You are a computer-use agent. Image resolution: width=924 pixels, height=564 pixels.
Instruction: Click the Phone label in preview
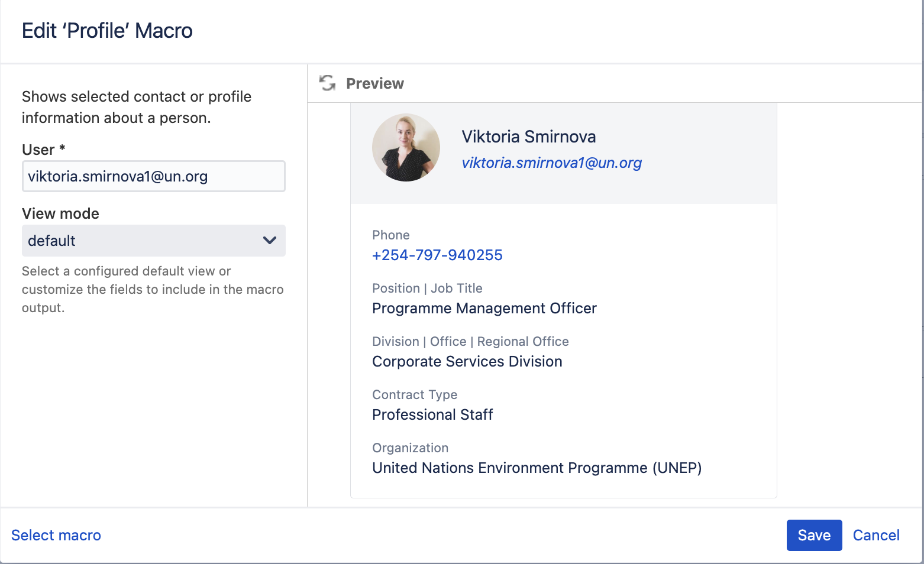(x=390, y=235)
